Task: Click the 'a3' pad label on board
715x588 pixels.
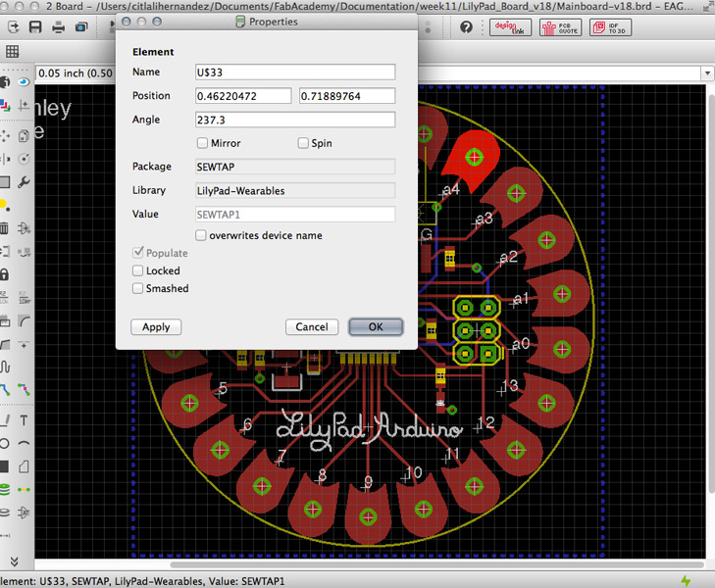Action: (x=483, y=220)
